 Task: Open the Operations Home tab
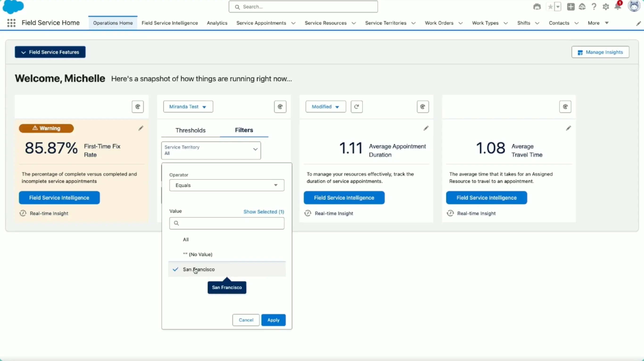coord(113,23)
